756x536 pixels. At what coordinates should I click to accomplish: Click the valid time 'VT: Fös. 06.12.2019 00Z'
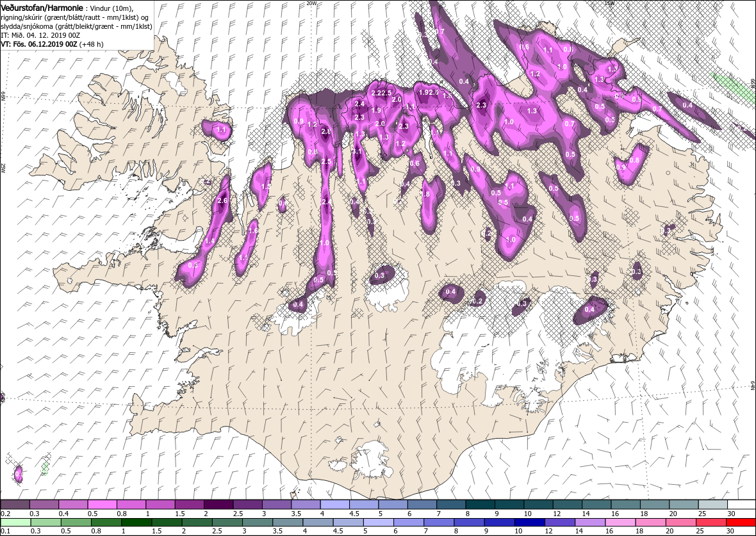click(39, 44)
